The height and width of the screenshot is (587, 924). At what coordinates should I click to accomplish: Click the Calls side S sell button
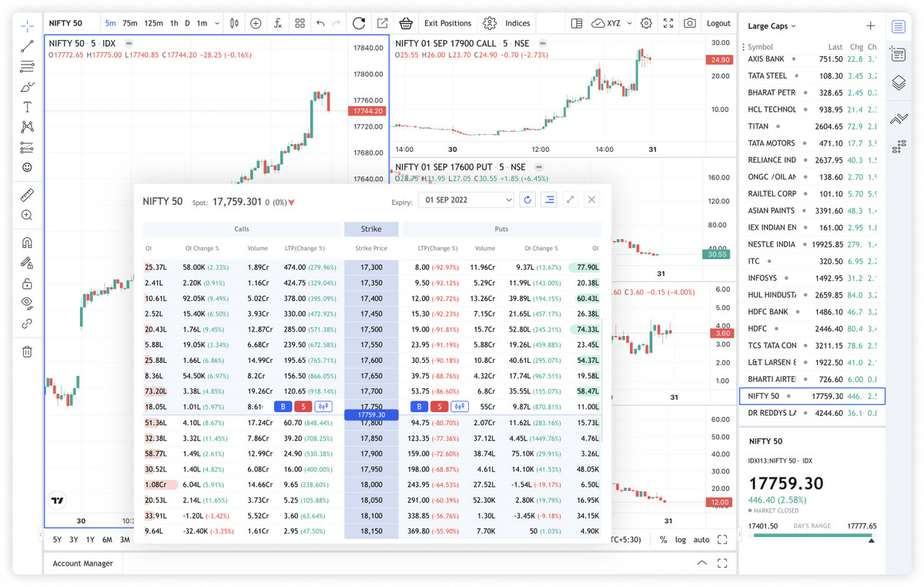tap(303, 406)
